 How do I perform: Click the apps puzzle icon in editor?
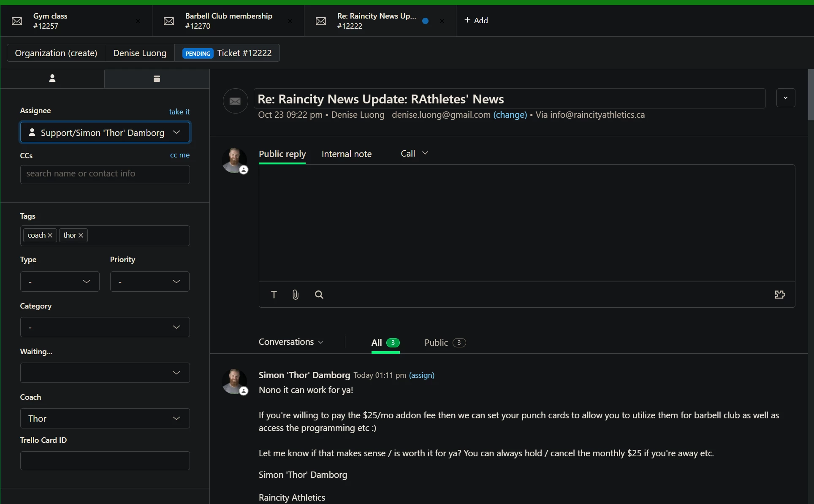[x=780, y=295]
